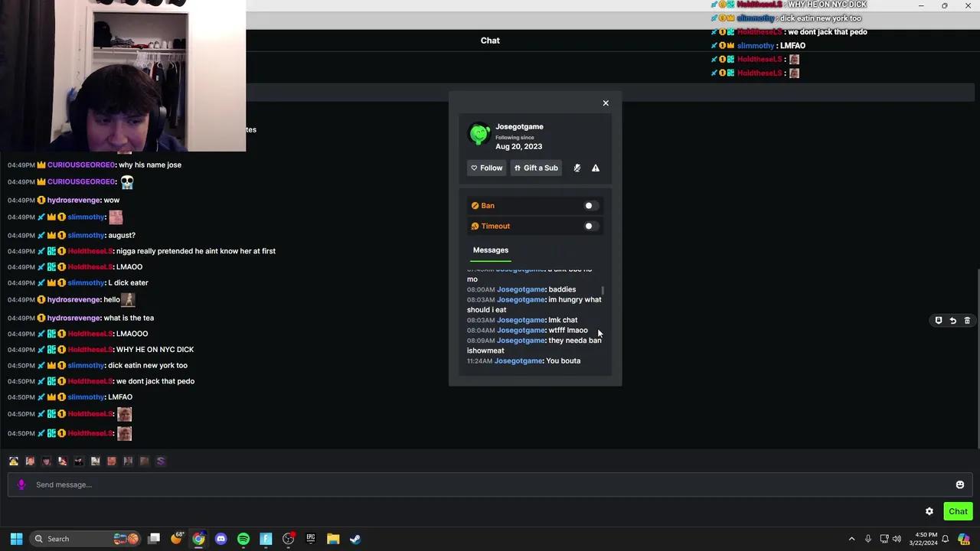Open chat settings gear icon

(x=929, y=511)
